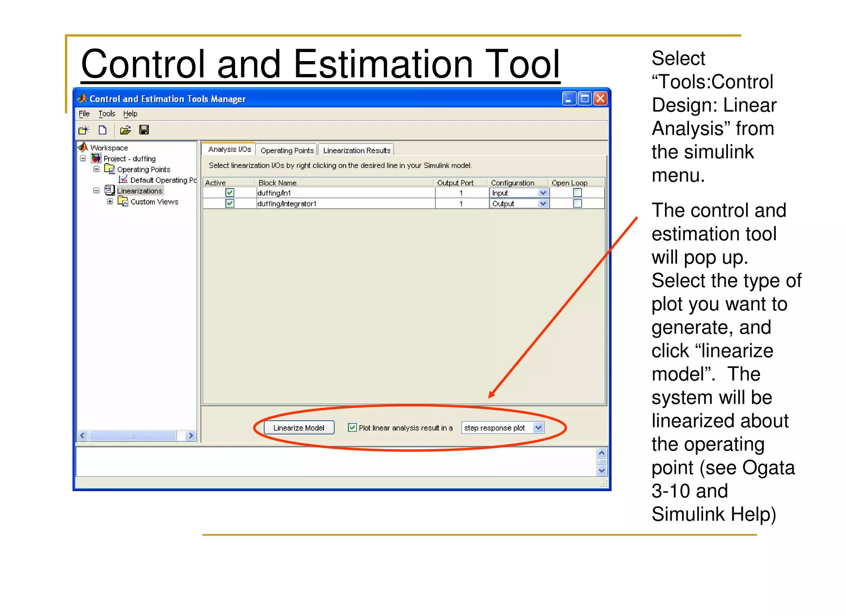Collapse the Operating Points tree node
The width and height of the screenshot is (846, 616).
(96, 169)
